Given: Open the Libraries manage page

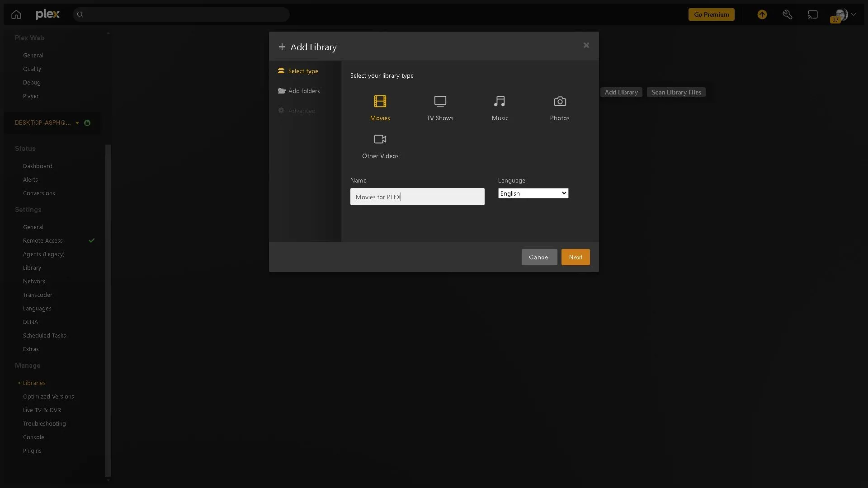Looking at the screenshot, I should tap(34, 383).
